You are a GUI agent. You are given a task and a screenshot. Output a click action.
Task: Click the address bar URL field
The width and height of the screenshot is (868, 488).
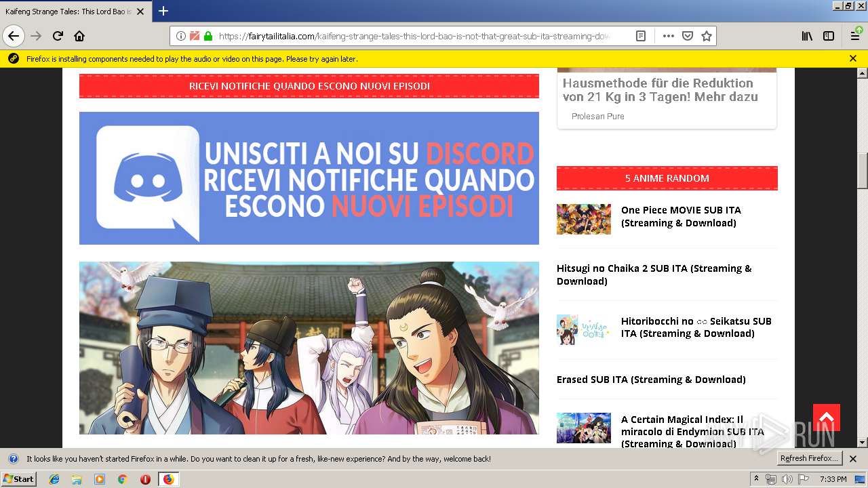tap(415, 36)
